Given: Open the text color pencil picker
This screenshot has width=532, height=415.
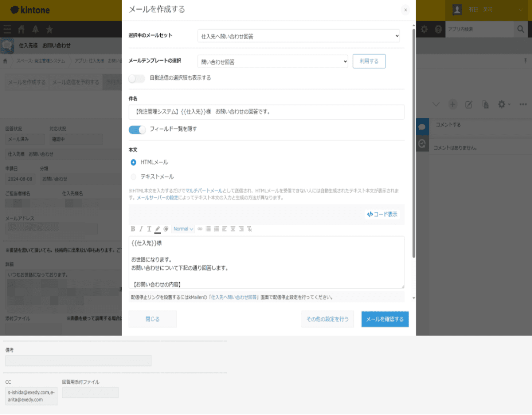Looking at the screenshot, I should click(158, 229).
